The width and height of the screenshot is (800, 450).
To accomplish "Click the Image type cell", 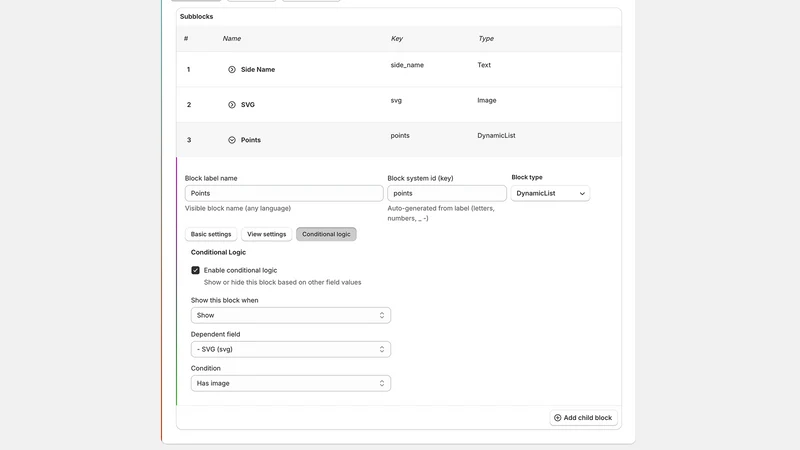I will 487,100.
